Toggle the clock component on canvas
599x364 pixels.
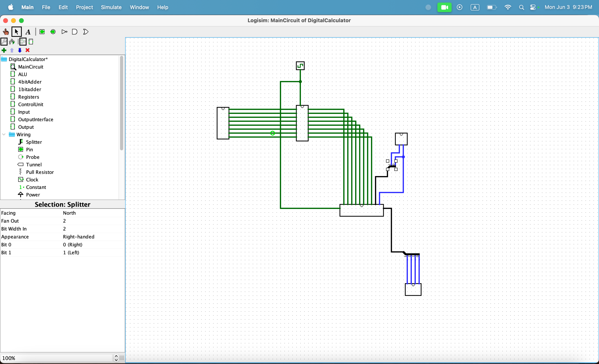point(300,66)
